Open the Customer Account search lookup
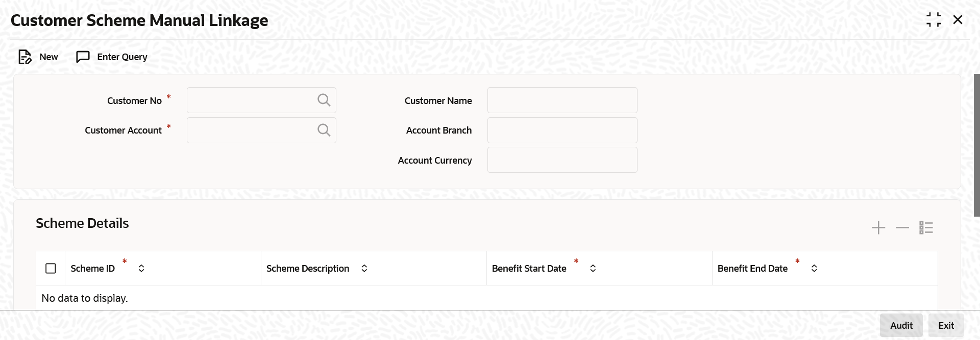The width and height of the screenshot is (980, 340). click(x=324, y=130)
